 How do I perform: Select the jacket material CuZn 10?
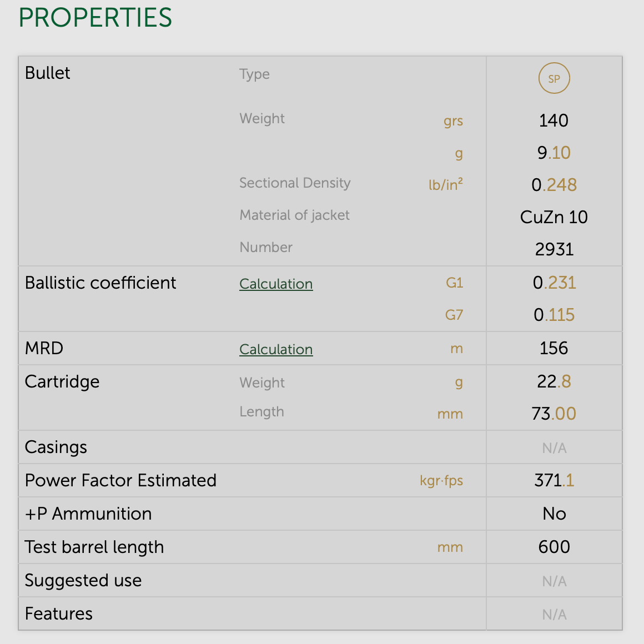click(x=554, y=217)
